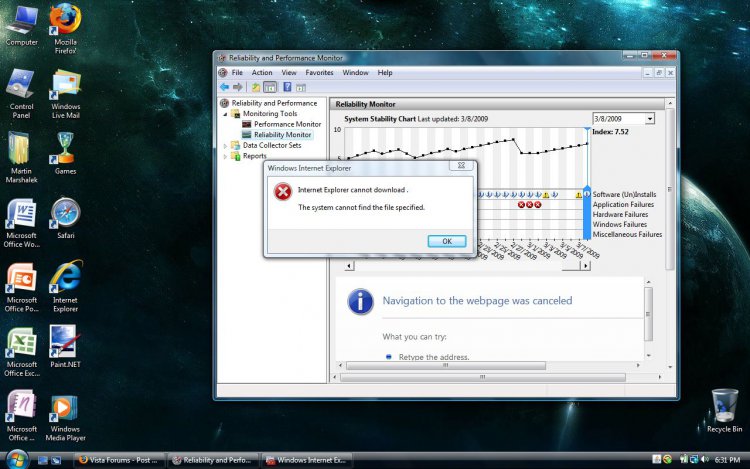Click the webpage pane horizontal scrollbar thumb
The height and width of the screenshot is (469, 750).
coord(445,366)
